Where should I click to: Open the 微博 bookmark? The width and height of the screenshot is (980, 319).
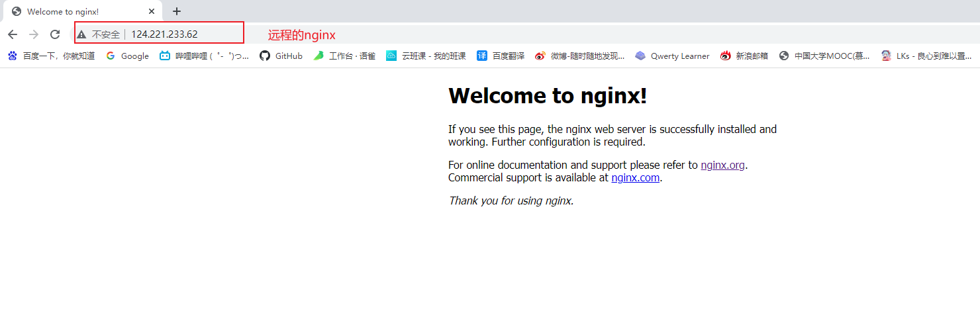pos(579,56)
